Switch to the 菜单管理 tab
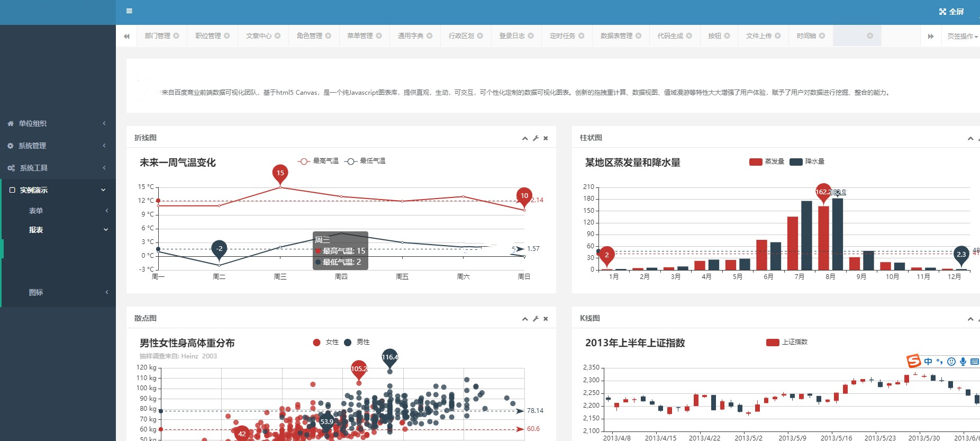 [360, 36]
